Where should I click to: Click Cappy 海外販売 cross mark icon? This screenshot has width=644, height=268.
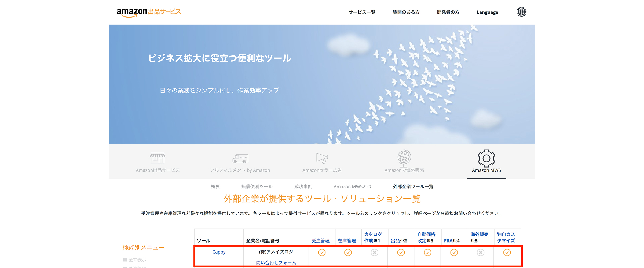point(481,252)
